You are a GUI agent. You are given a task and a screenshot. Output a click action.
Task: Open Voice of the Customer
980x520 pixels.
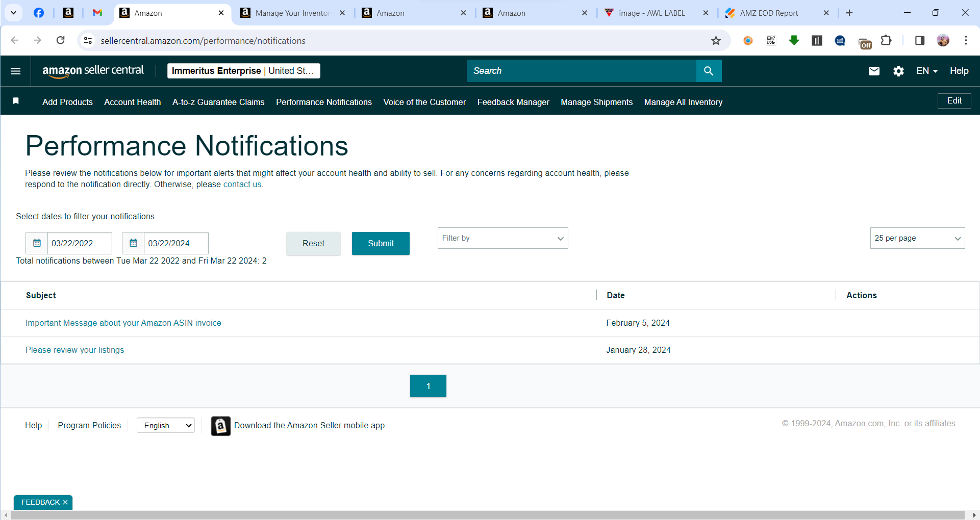424,102
